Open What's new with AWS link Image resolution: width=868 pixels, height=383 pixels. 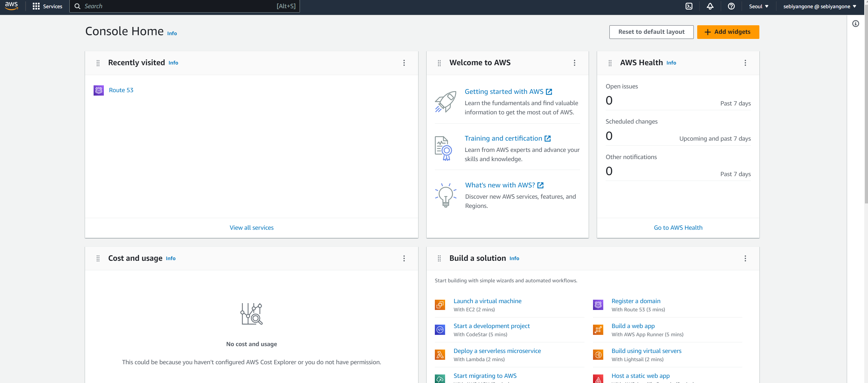tap(504, 185)
